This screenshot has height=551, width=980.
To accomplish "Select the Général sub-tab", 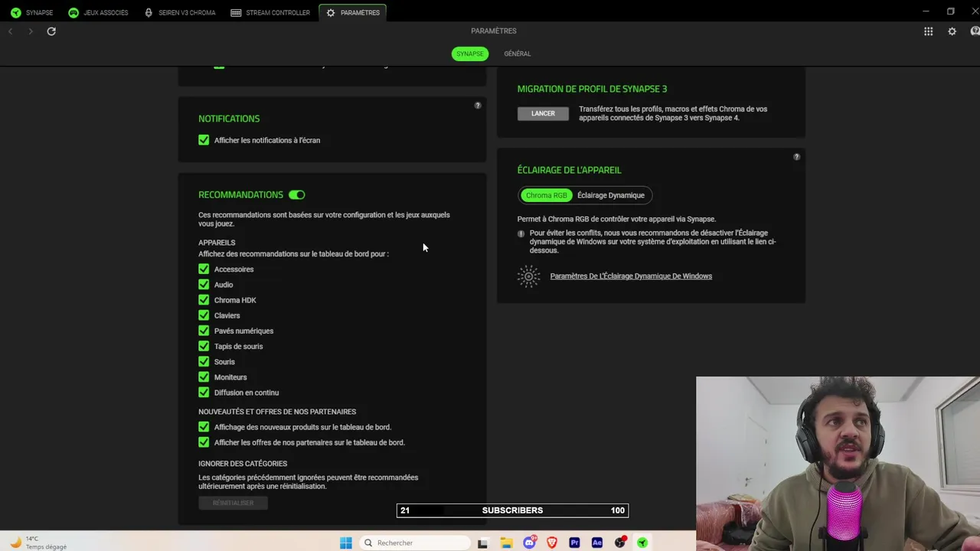I will (x=517, y=54).
